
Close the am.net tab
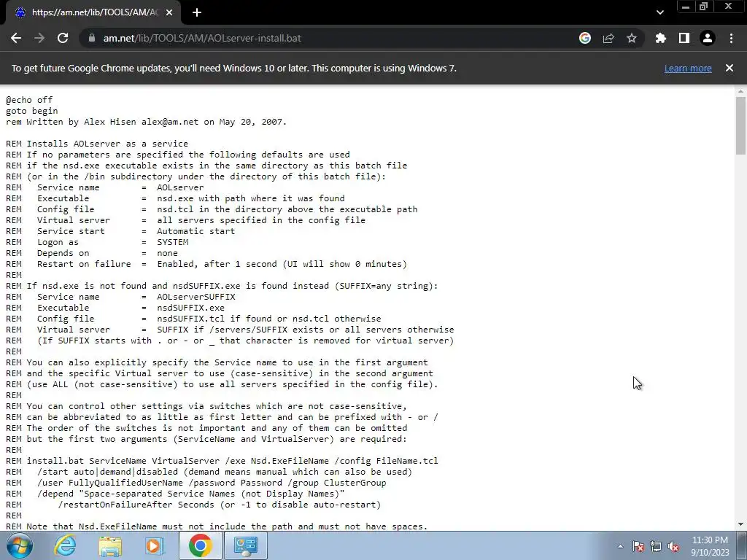point(169,12)
